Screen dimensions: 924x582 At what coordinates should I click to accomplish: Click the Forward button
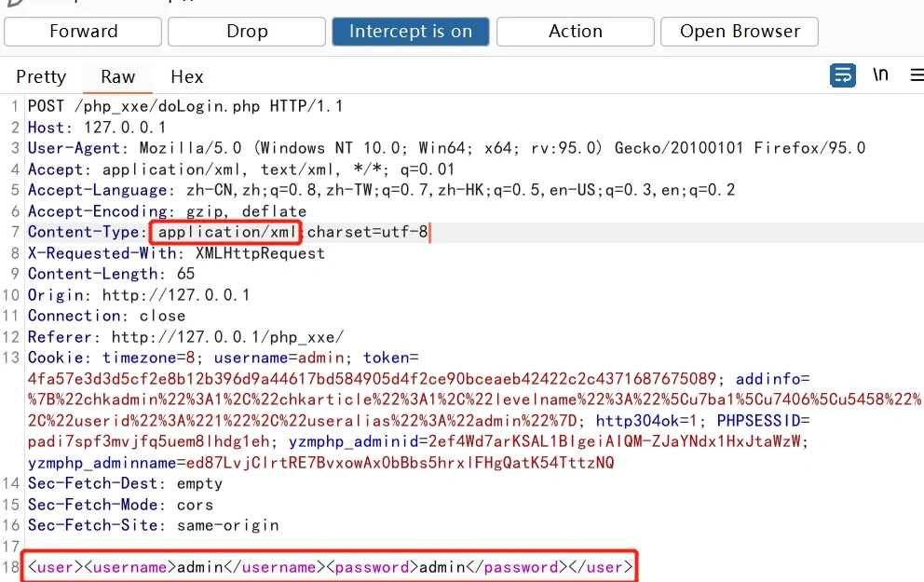point(83,32)
